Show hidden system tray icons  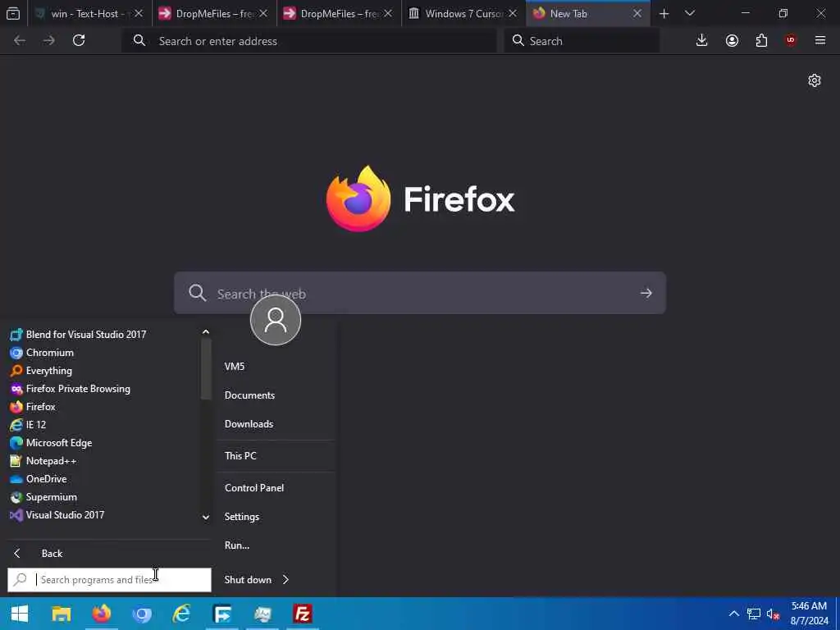coord(734,614)
